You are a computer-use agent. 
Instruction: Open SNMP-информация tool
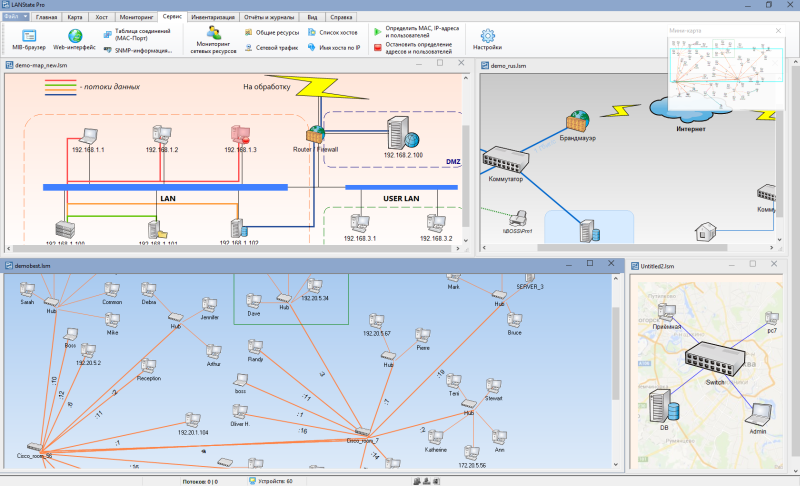point(138,50)
